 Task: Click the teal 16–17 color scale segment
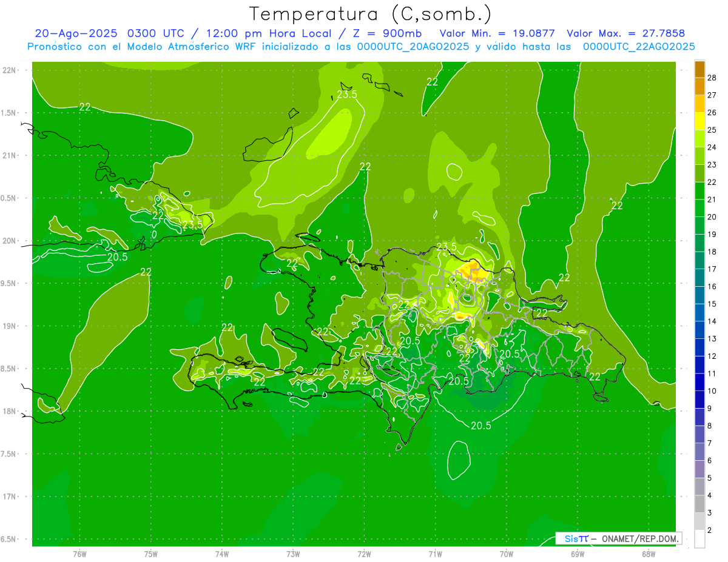(699, 278)
